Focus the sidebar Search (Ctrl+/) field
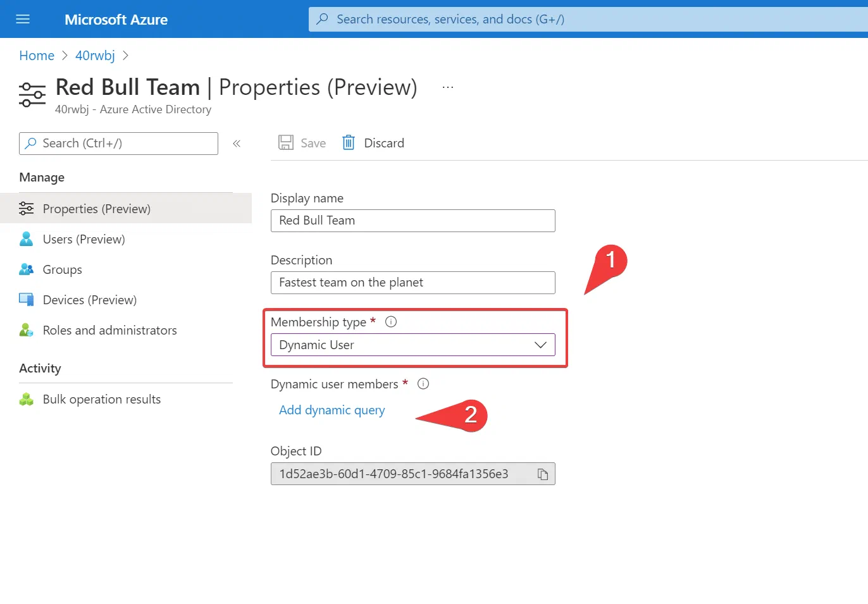The width and height of the screenshot is (868, 604). 118,144
